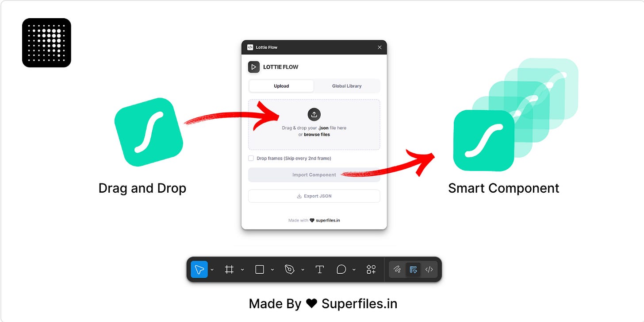Select the Comment tool
The image size is (644, 322).
[341, 269]
